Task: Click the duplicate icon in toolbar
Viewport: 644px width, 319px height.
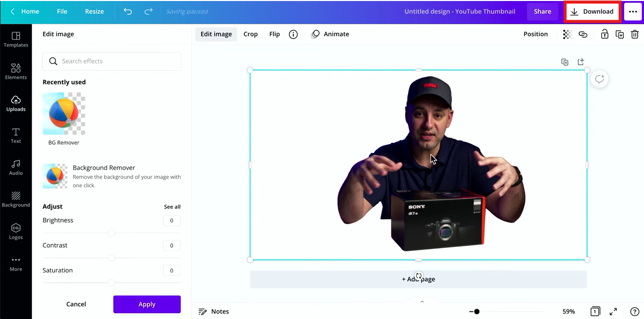Action: point(620,34)
